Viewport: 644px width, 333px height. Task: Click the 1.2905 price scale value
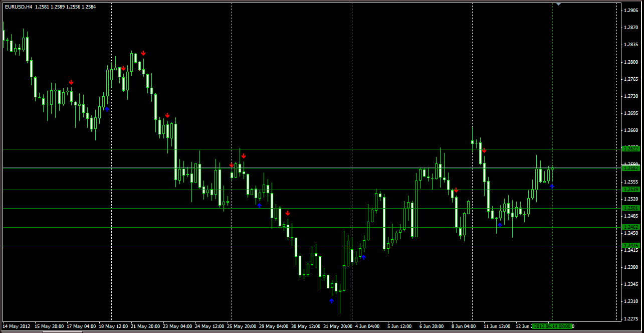[631, 10]
